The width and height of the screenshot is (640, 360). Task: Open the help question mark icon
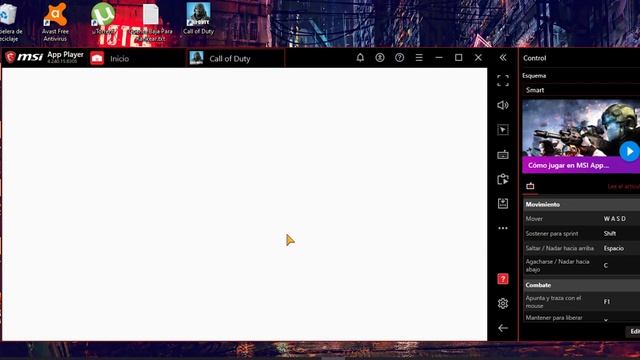coord(399,58)
